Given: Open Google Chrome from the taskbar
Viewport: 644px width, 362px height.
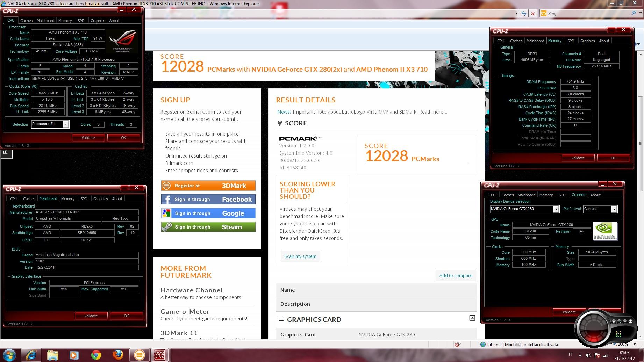Looking at the screenshot, I should tap(96, 355).
